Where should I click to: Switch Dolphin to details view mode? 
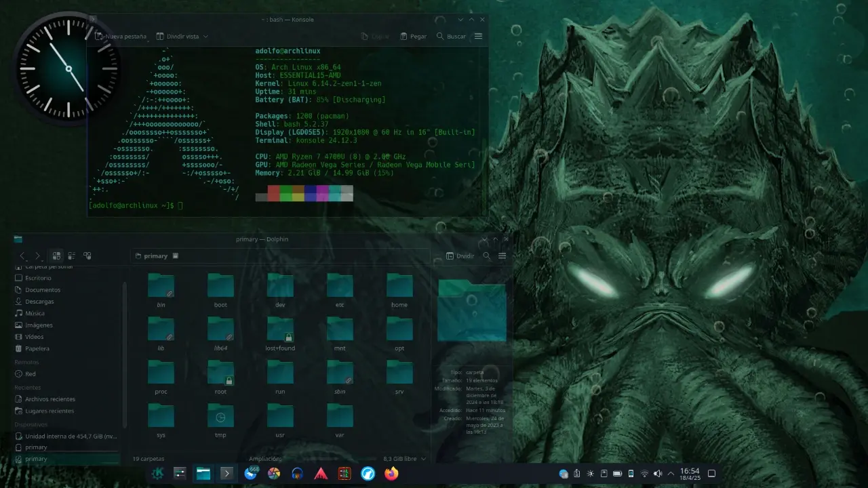click(87, 256)
